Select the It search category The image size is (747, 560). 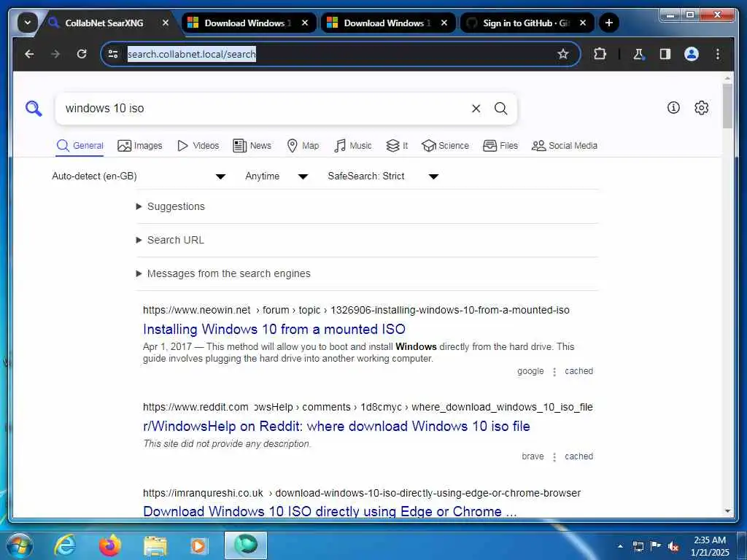pyautogui.click(x=397, y=146)
